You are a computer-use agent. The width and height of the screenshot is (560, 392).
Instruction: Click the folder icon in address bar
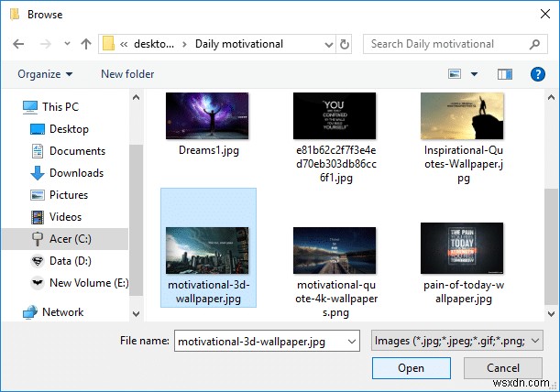click(x=108, y=44)
